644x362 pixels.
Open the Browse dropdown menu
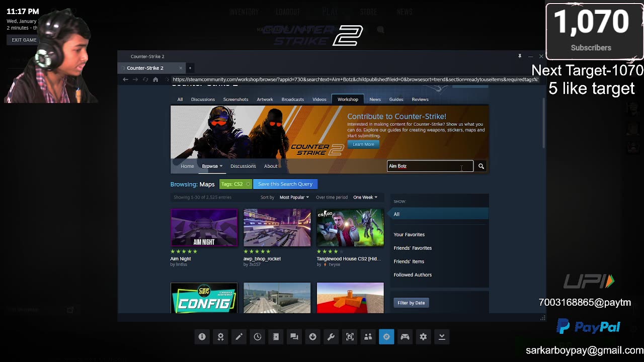click(212, 166)
